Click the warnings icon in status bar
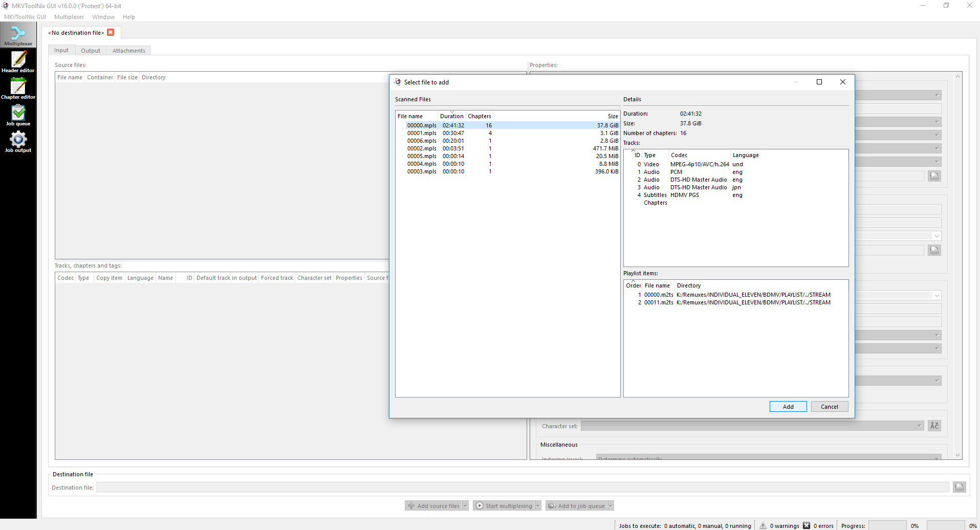Screen dimensions: 980x530 point(763,525)
